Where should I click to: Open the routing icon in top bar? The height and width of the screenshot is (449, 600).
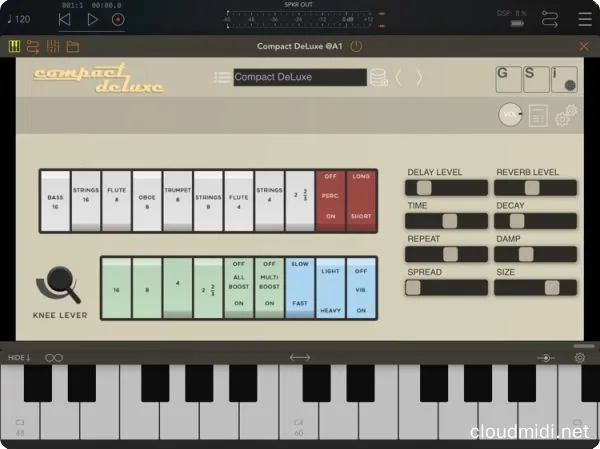click(549, 19)
